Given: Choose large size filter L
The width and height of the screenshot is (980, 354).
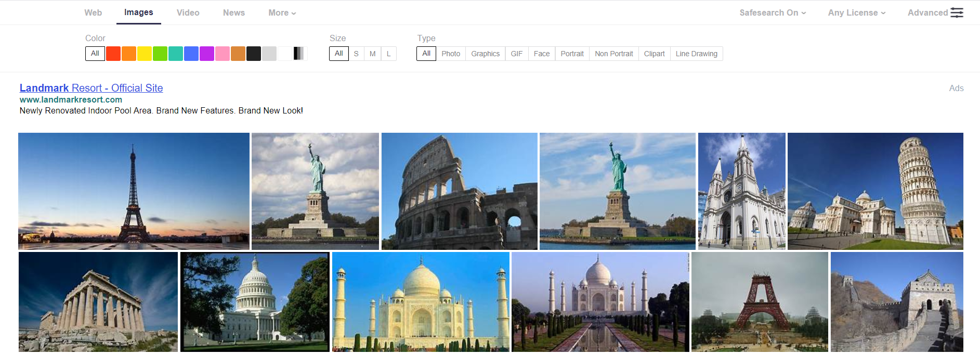Looking at the screenshot, I should pos(388,54).
